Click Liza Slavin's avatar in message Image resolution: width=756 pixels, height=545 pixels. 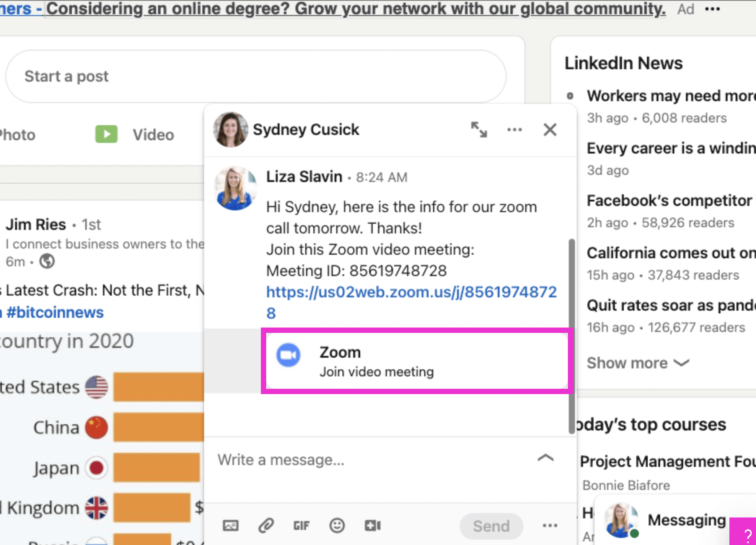235,188
